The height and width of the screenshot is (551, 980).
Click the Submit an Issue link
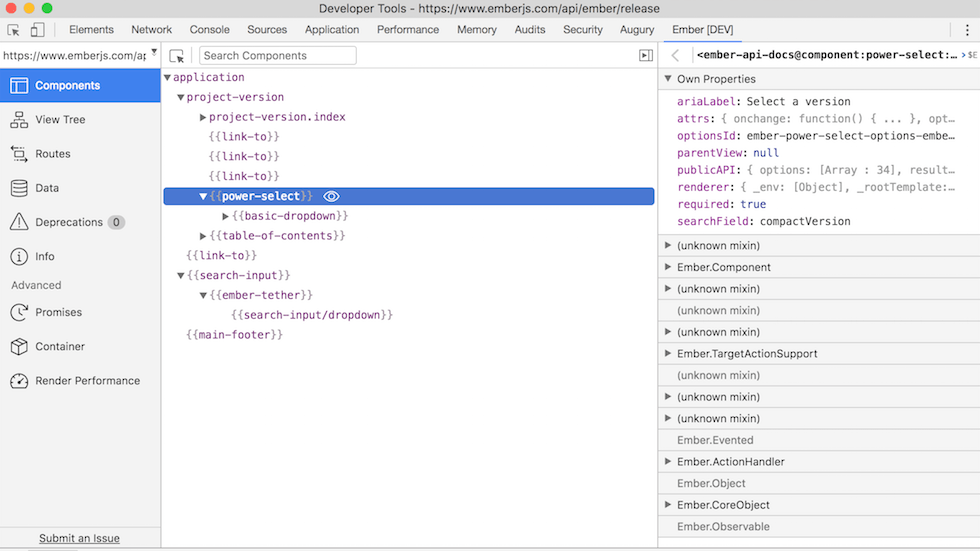point(79,538)
